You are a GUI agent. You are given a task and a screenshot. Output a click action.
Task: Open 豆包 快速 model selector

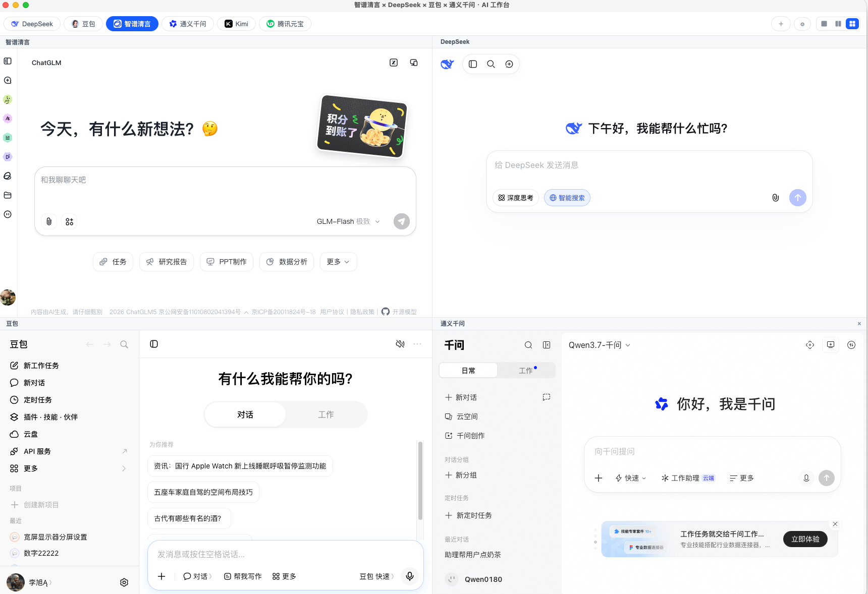pyautogui.click(x=376, y=576)
